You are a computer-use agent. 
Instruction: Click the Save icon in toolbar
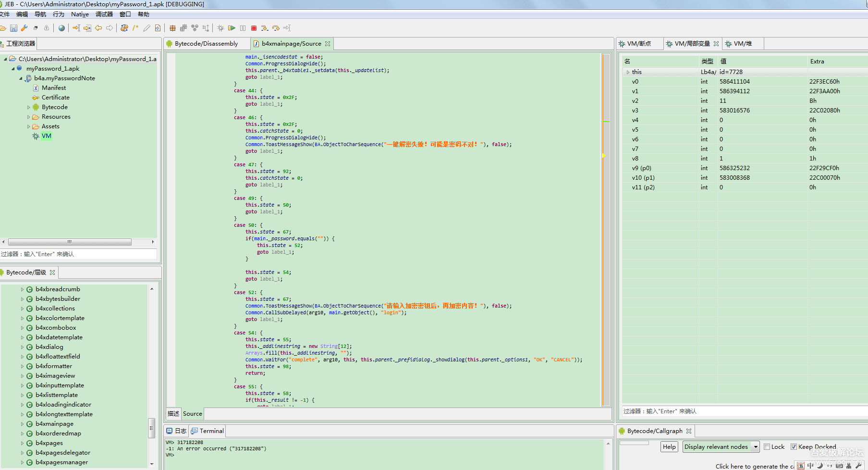(x=13, y=28)
